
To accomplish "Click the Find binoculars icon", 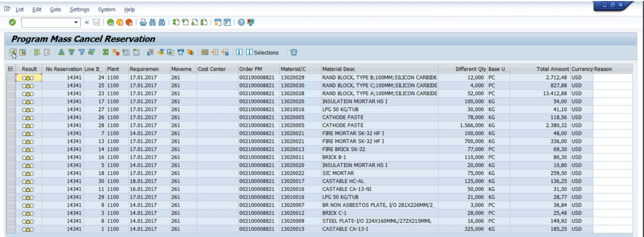I will point(152,23).
